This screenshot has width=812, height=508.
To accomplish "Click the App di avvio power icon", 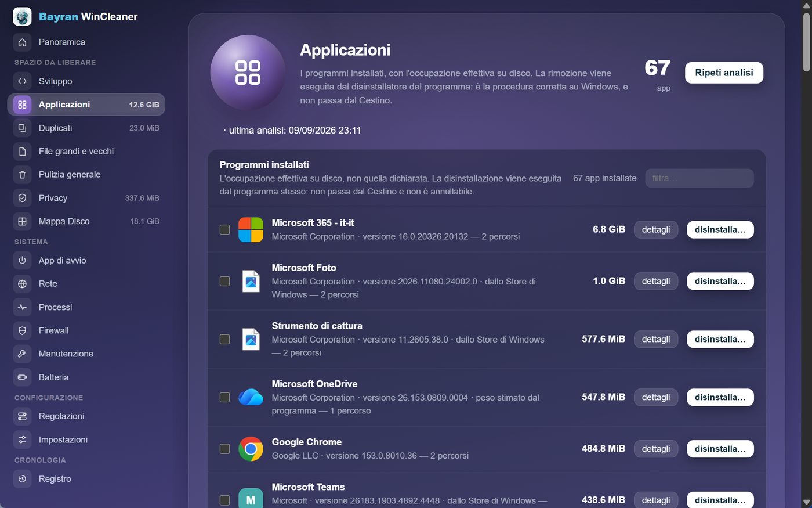I will 22,261.
